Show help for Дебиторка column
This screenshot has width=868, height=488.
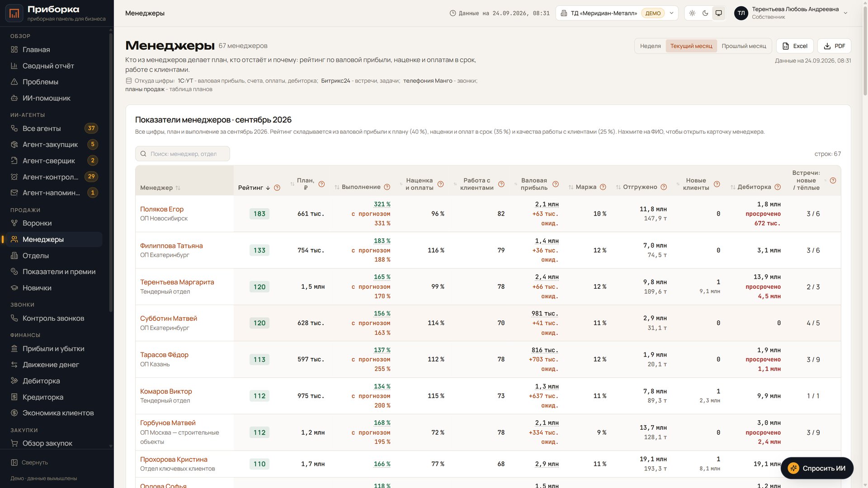(778, 187)
